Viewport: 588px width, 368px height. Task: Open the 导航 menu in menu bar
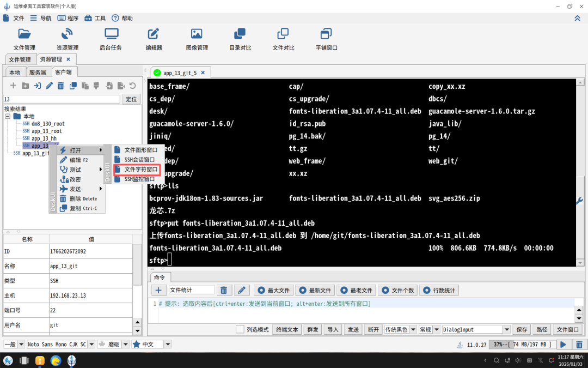[x=41, y=18]
